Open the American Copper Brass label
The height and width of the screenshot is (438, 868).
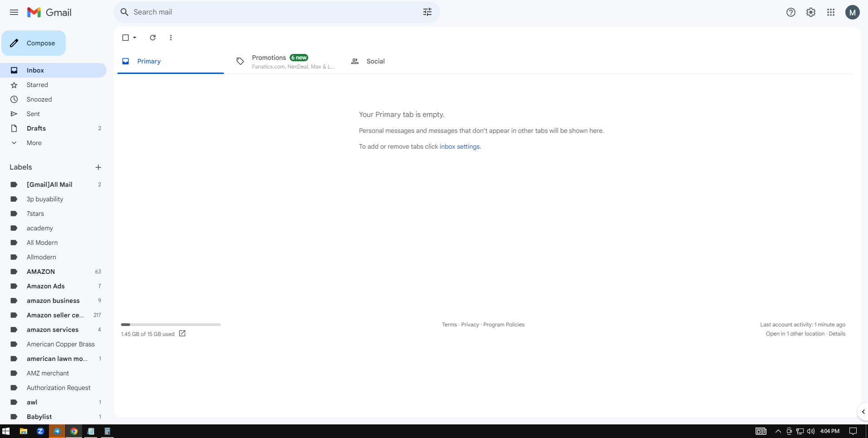point(53,344)
